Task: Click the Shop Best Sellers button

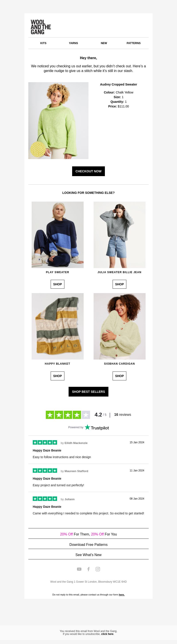Action: 88,391
